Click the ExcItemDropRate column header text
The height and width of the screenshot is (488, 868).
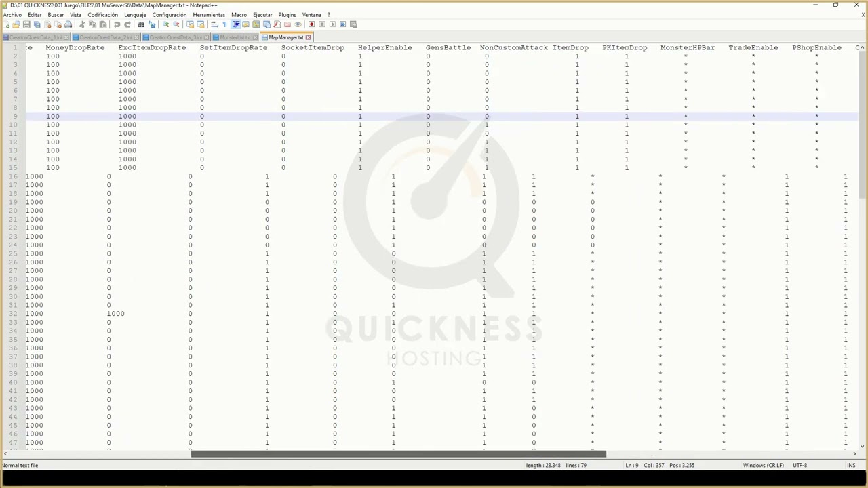click(152, 48)
